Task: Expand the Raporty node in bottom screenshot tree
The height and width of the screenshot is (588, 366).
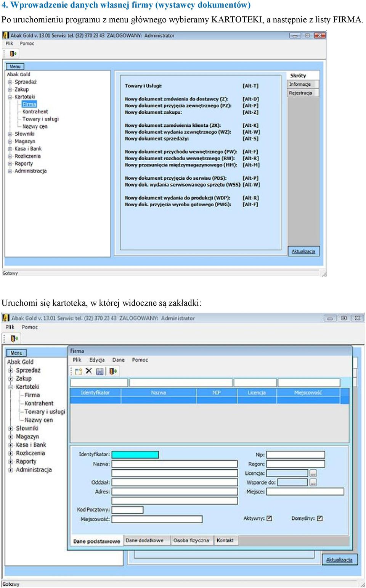Action: (11, 462)
